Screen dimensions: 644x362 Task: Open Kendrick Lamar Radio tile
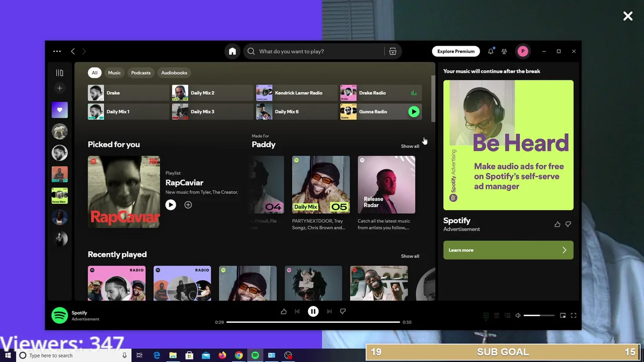coord(297,93)
